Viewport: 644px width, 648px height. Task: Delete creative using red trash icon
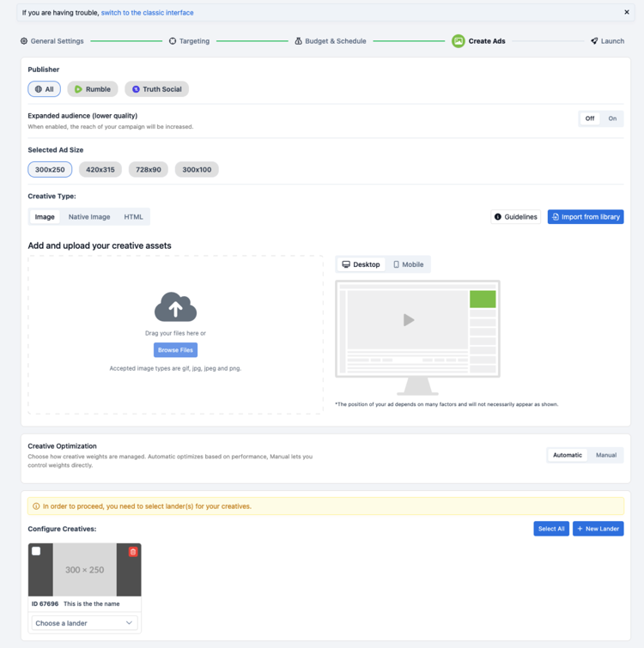click(x=133, y=552)
